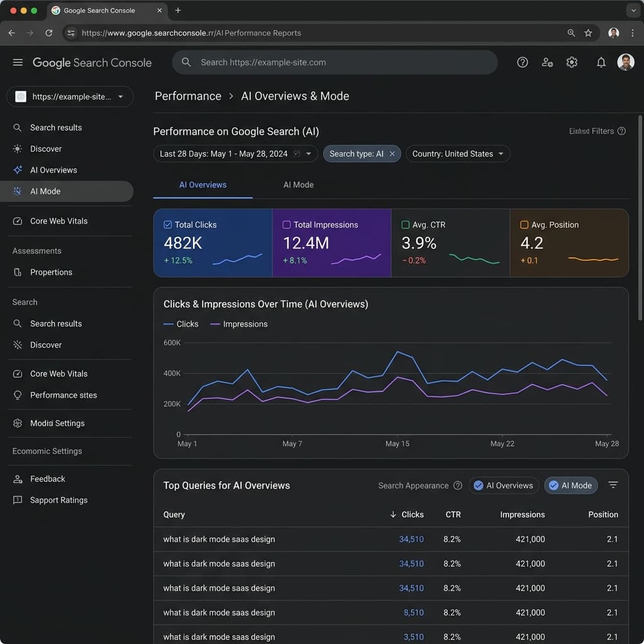Screen dimensions: 644x644
Task: Click the browser profile avatar in toolbar
Action: pos(613,33)
